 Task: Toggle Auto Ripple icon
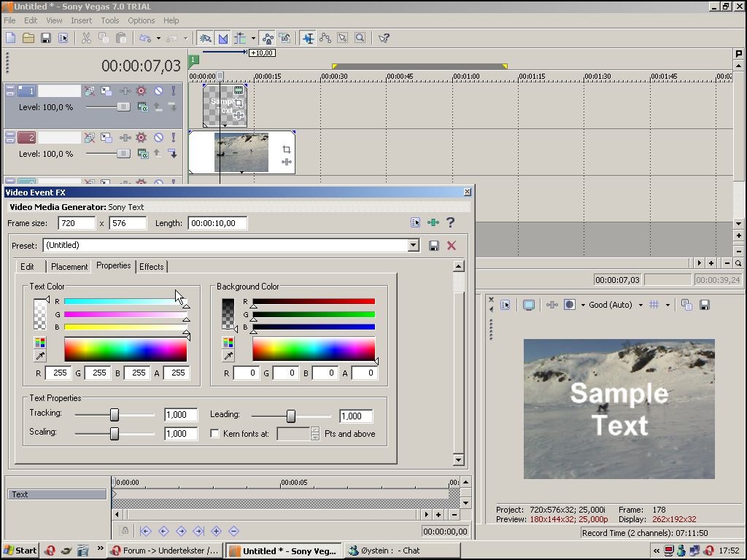239,38
